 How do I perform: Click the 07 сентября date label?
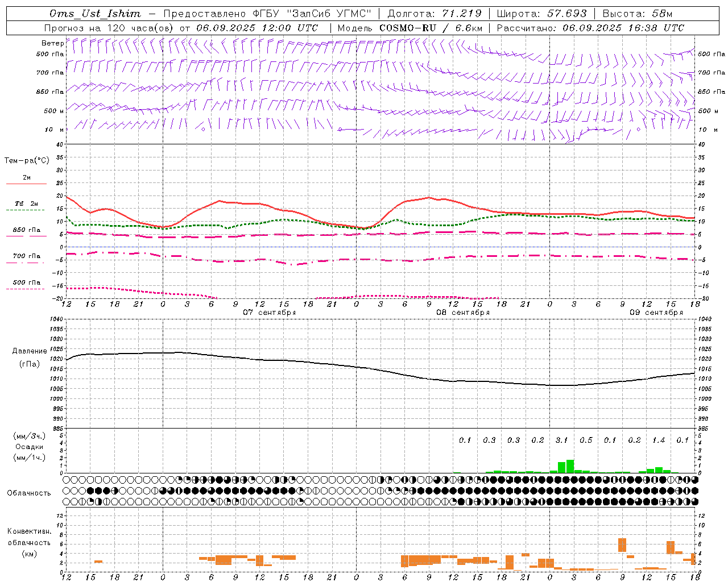coord(269,313)
